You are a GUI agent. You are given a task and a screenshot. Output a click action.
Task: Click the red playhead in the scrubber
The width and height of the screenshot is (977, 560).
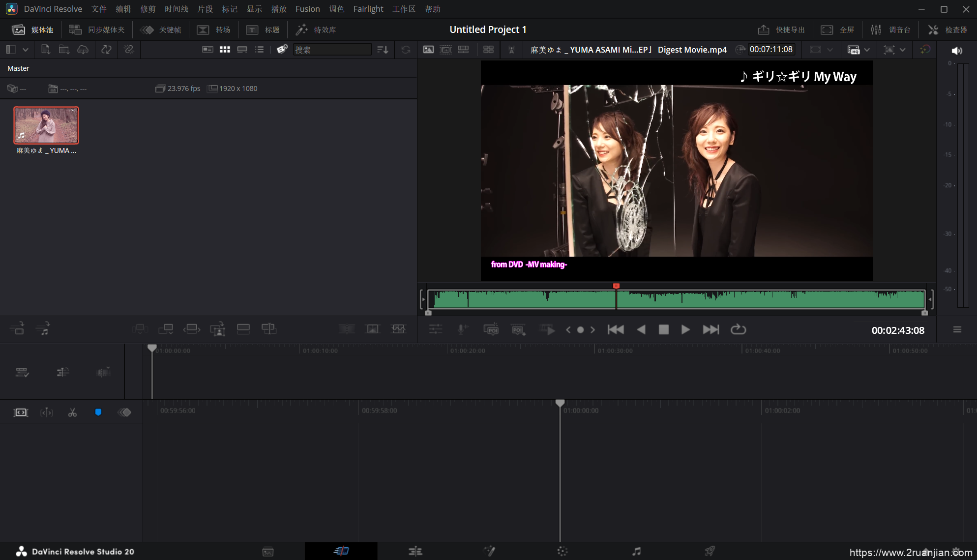click(616, 286)
